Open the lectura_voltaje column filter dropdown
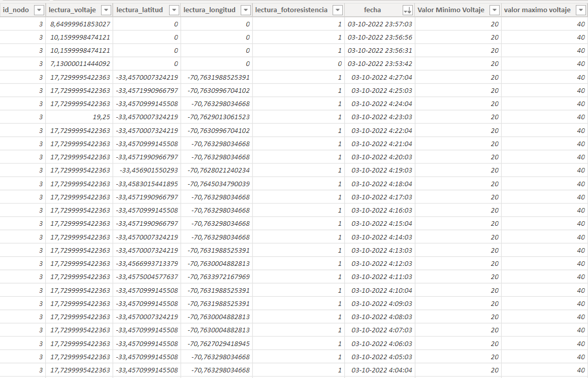Screen dimensions: 588x378 (x=107, y=10)
